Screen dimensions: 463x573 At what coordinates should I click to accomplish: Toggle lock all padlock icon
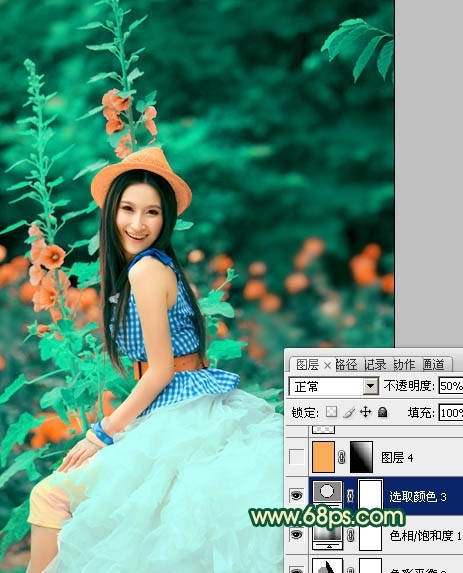tap(383, 412)
